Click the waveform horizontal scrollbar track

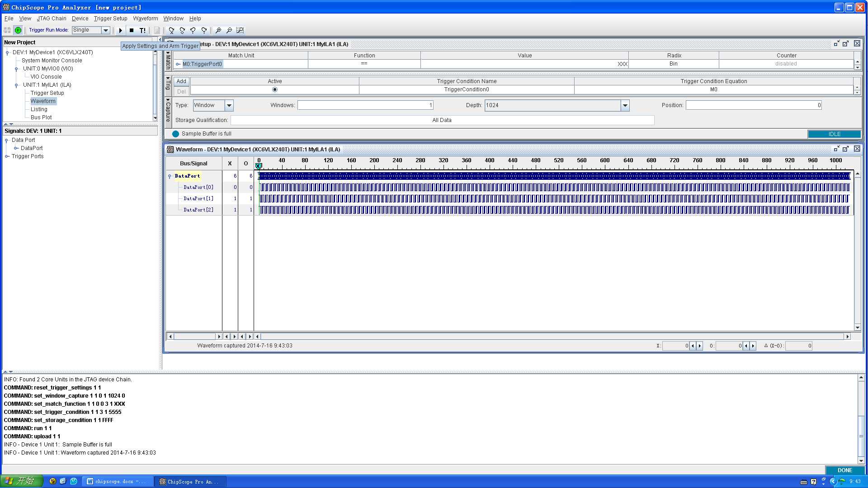552,337
